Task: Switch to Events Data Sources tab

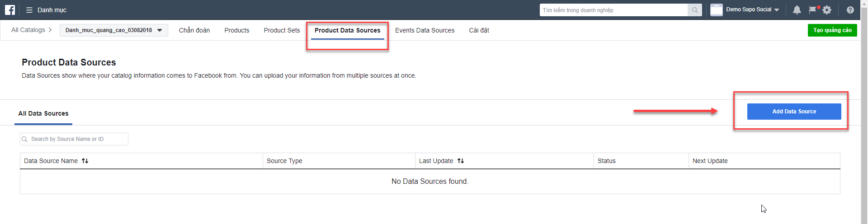Action: tap(425, 30)
